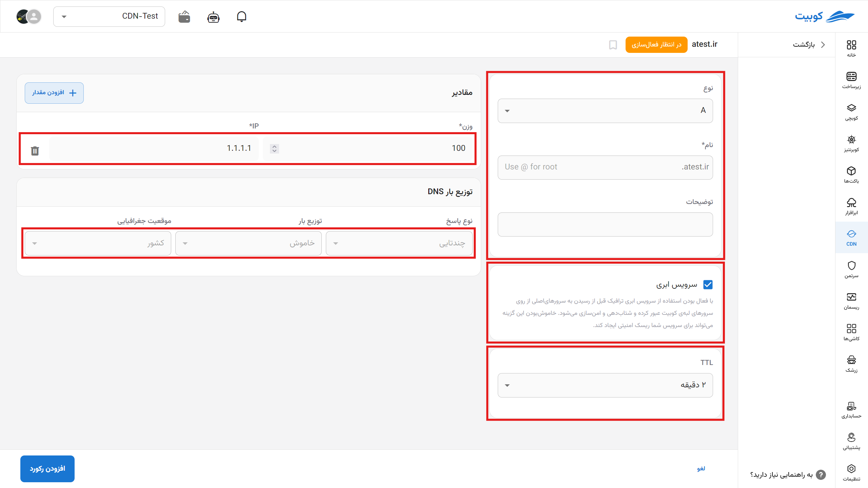868x488 pixels.
Task: Click the atest.ir domain title
Action: pos(705,44)
